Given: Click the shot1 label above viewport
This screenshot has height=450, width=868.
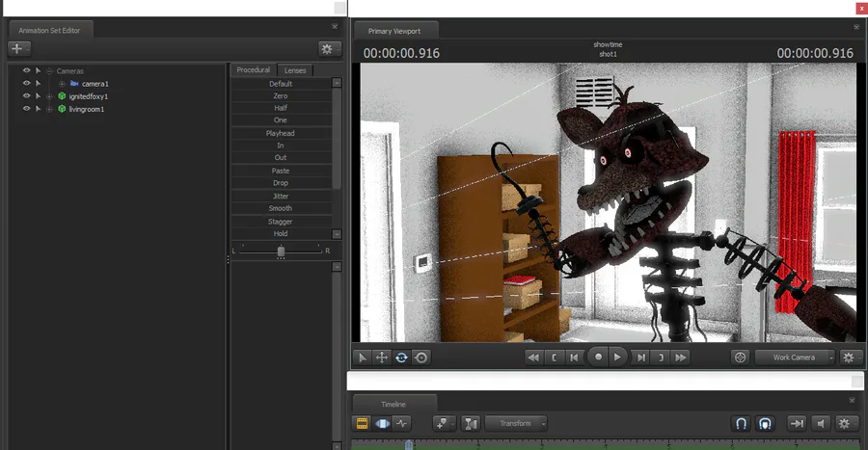Looking at the screenshot, I should tap(608, 54).
